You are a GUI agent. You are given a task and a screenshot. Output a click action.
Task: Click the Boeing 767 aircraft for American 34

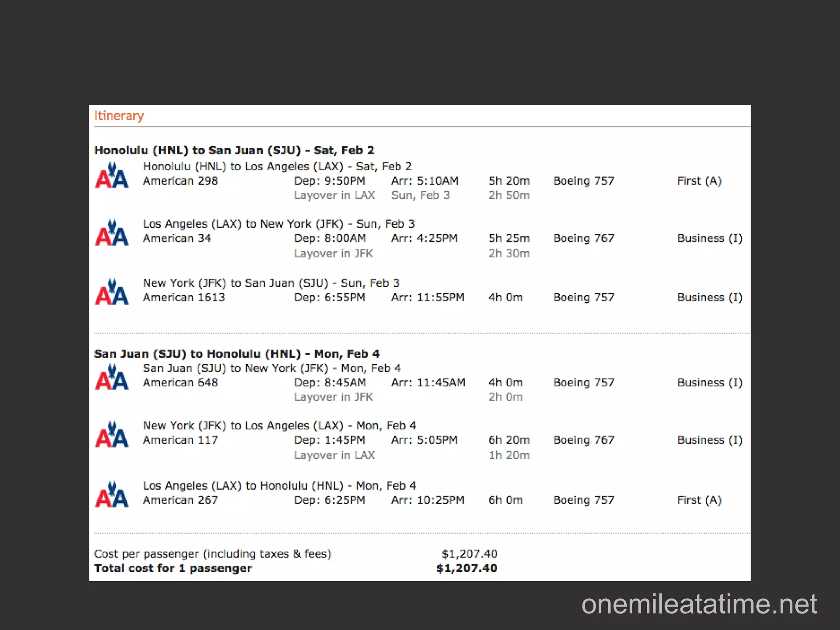pos(584,239)
